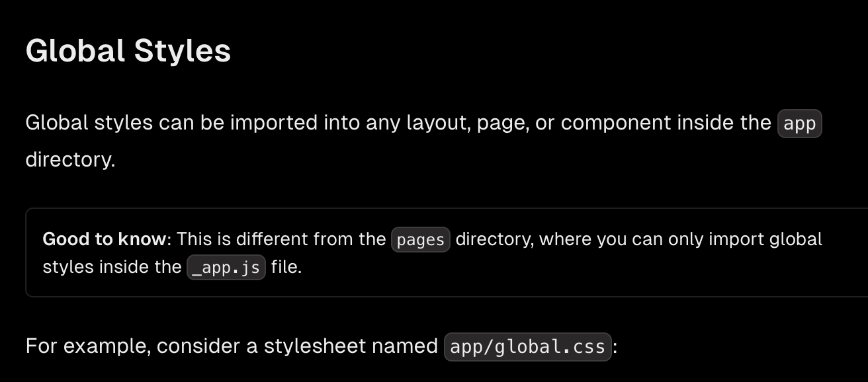The width and height of the screenshot is (868, 382).
Task: Click the pages inline code badge
Action: [x=421, y=239]
